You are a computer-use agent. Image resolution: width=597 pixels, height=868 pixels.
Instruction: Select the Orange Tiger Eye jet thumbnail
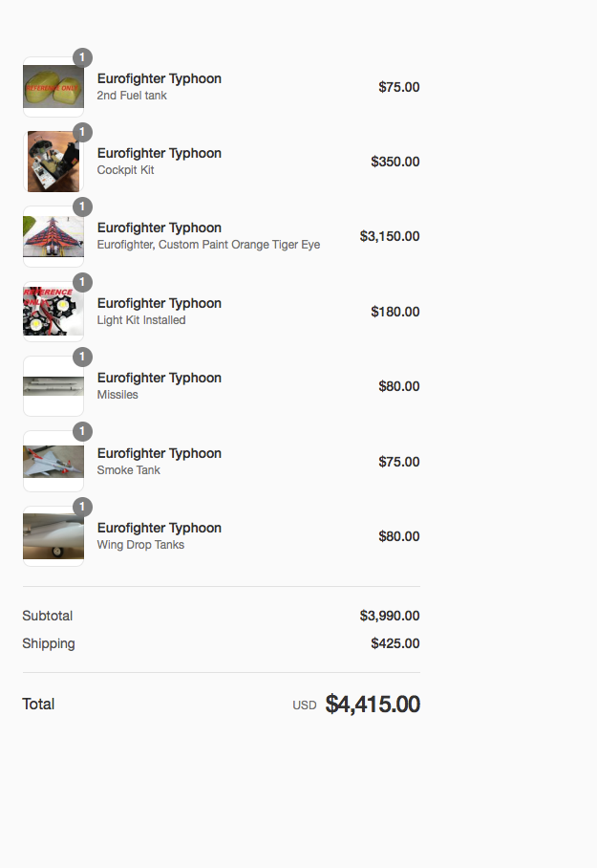(53, 236)
